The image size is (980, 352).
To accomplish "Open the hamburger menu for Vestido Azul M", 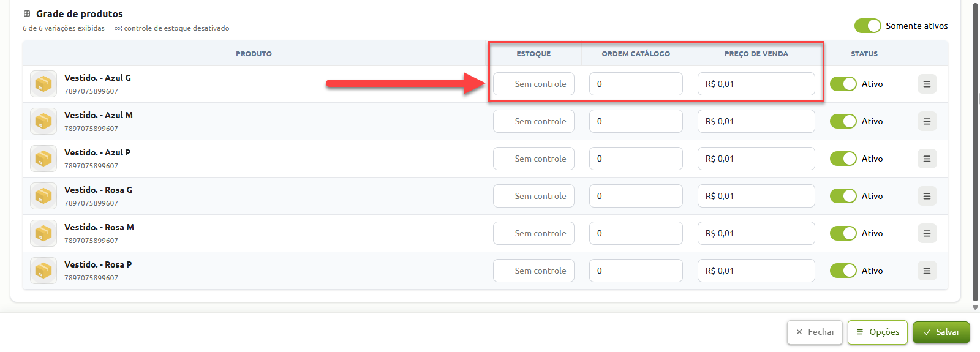I will pos(927,121).
